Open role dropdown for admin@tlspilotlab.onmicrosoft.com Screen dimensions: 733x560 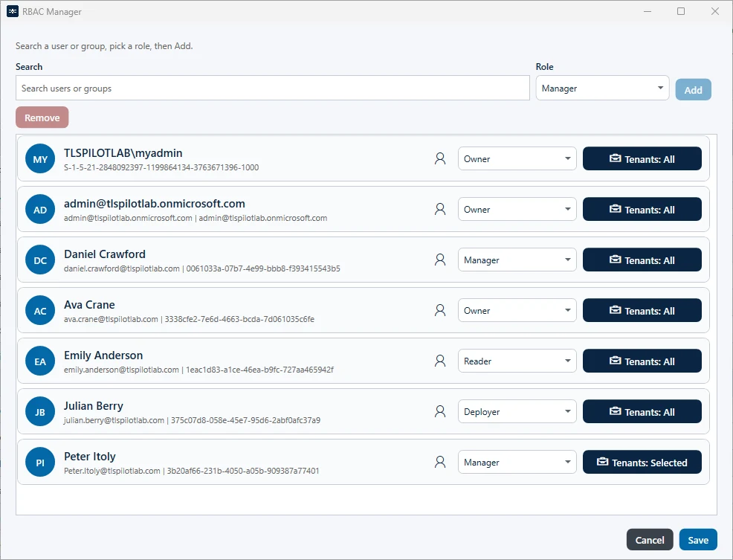517,209
